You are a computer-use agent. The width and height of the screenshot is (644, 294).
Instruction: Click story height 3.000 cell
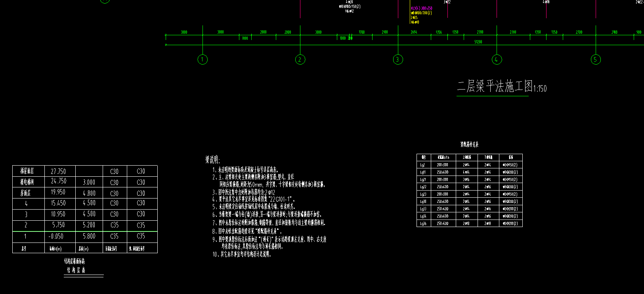pyautogui.click(x=89, y=182)
